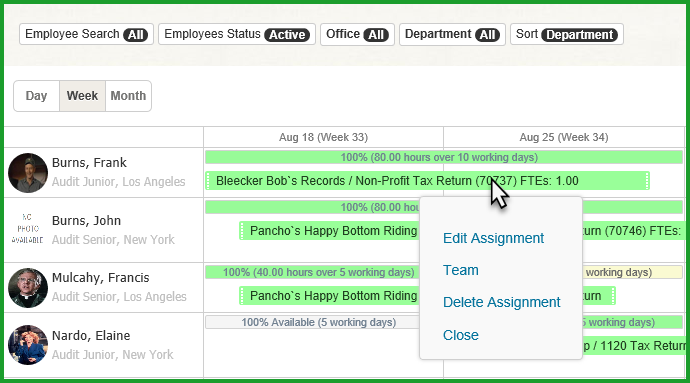690x383 pixels.
Task: Click Delete Assignment in the popup
Action: pyautogui.click(x=502, y=302)
